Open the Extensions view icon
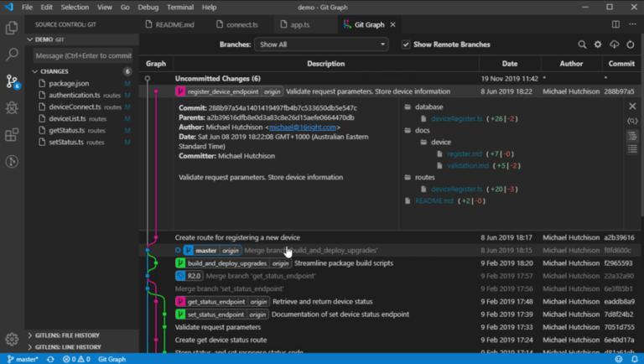 pos(12,135)
